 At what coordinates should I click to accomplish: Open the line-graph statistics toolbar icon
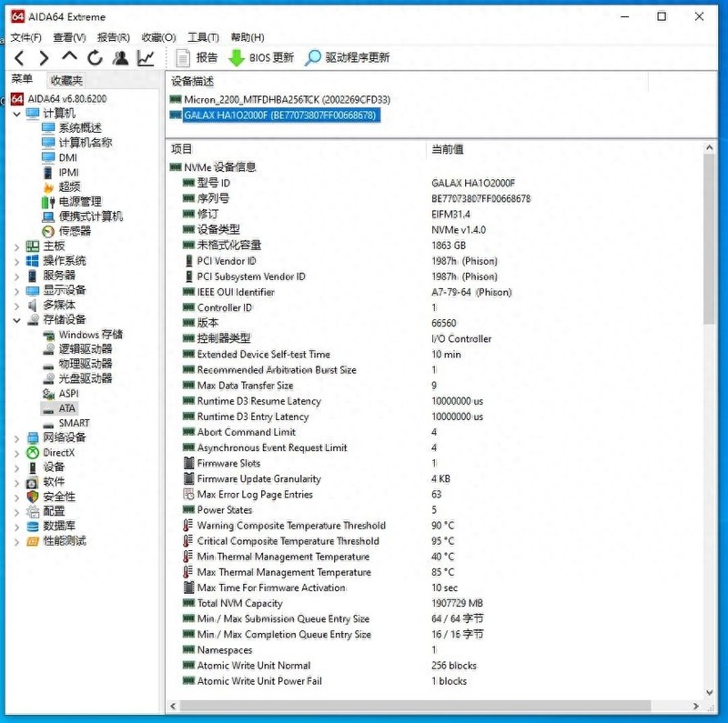[147, 56]
